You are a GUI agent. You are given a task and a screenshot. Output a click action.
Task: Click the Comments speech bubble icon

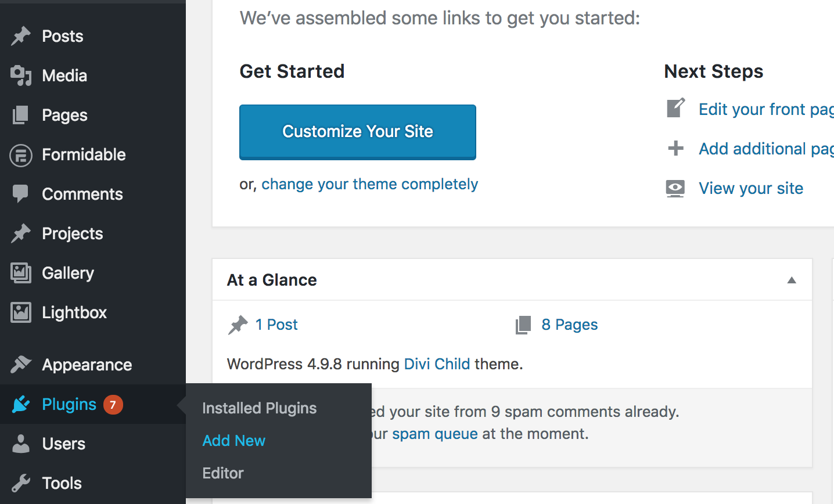(21, 194)
